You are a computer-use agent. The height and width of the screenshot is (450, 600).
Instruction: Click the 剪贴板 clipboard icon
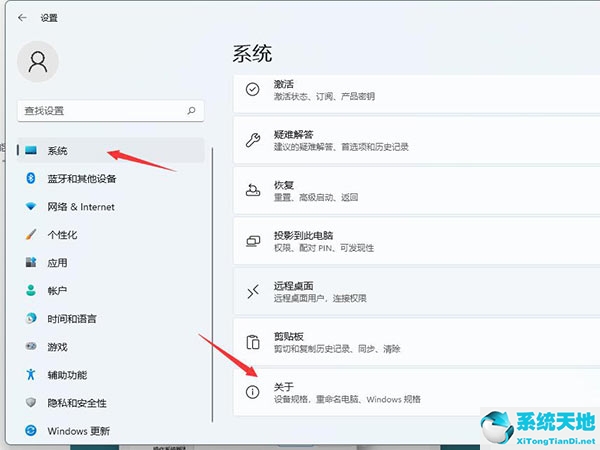pyautogui.click(x=253, y=342)
